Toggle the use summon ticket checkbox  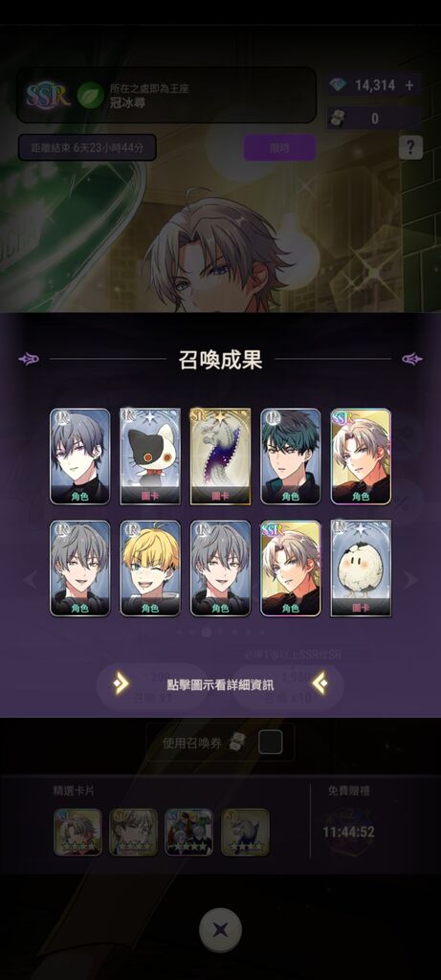tap(271, 742)
